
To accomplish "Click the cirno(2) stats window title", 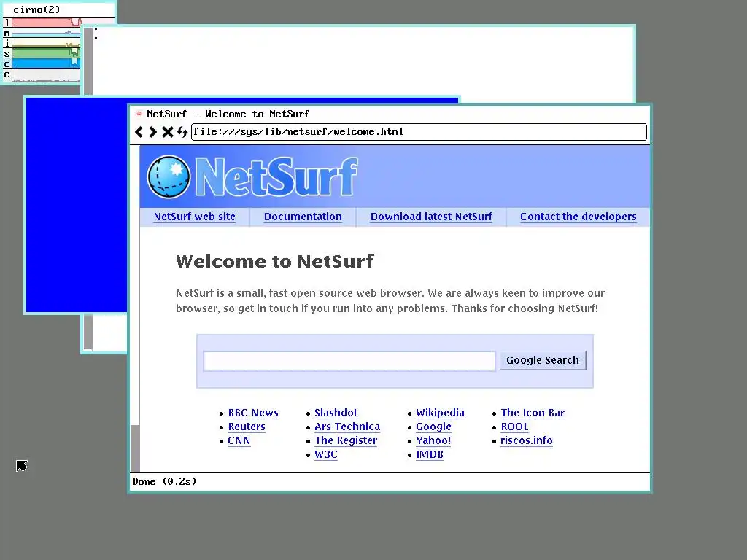I will (x=36, y=9).
